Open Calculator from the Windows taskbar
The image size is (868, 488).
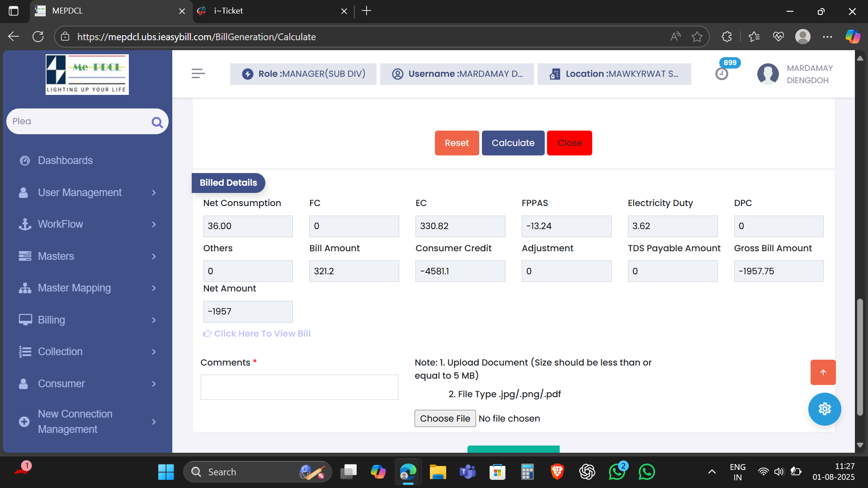pos(527,472)
